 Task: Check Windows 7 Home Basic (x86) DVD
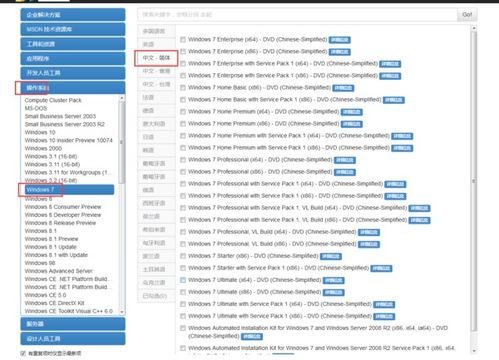pos(183,87)
